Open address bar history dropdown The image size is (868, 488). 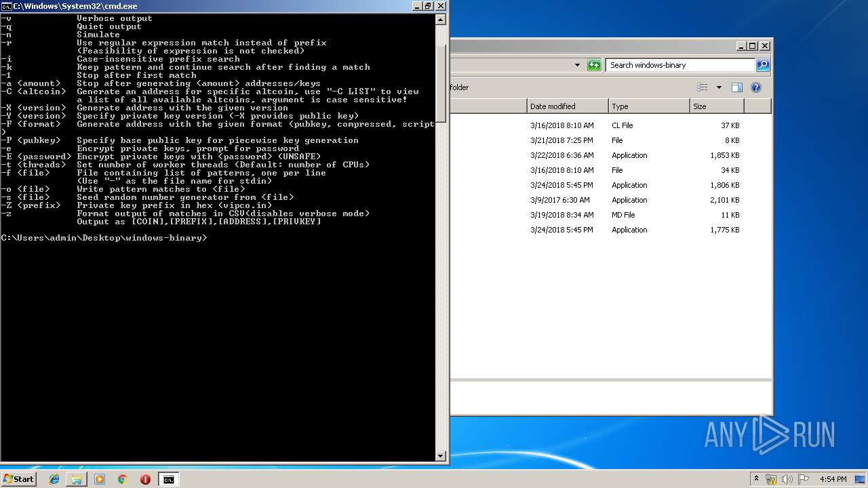[x=577, y=65]
